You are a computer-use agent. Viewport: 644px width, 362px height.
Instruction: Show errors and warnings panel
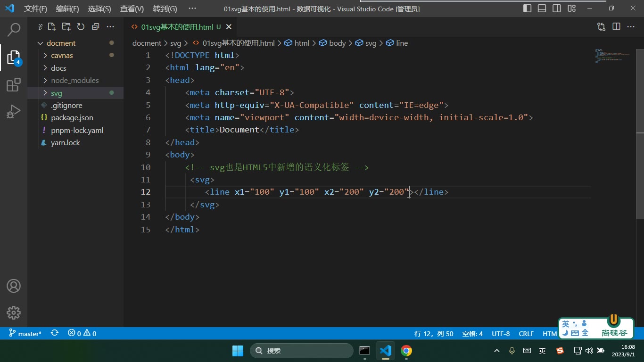82,333
